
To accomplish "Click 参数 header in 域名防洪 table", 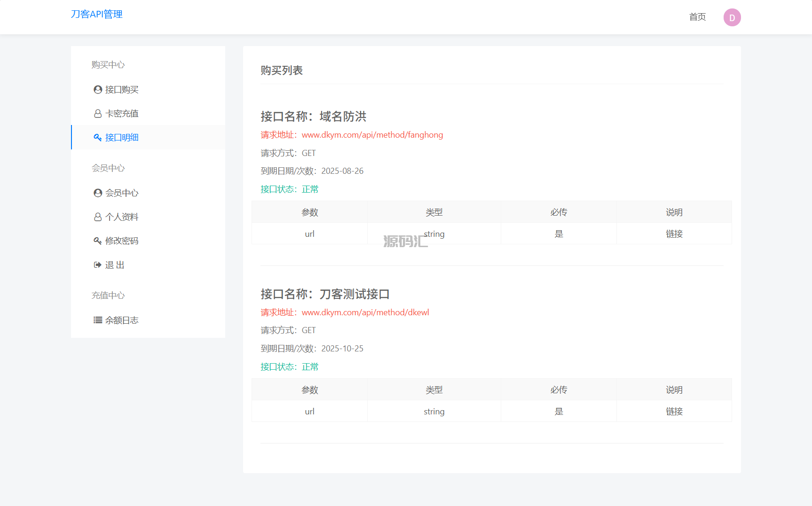I will coord(310,212).
